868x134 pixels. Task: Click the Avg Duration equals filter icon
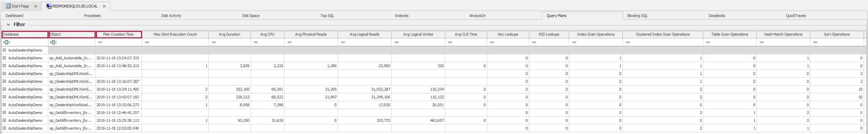[x=214, y=42]
